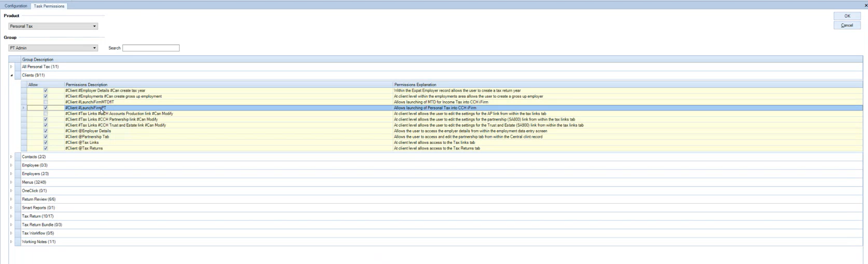The image size is (868, 264).
Task: Uncheck Allow for Employer Details Can create tax year
Action: [x=46, y=90]
